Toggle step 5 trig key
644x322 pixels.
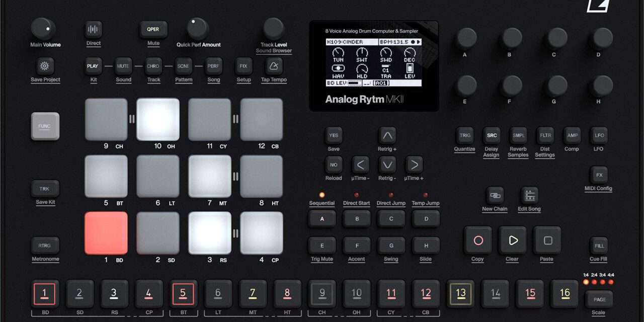[x=183, y=293]
